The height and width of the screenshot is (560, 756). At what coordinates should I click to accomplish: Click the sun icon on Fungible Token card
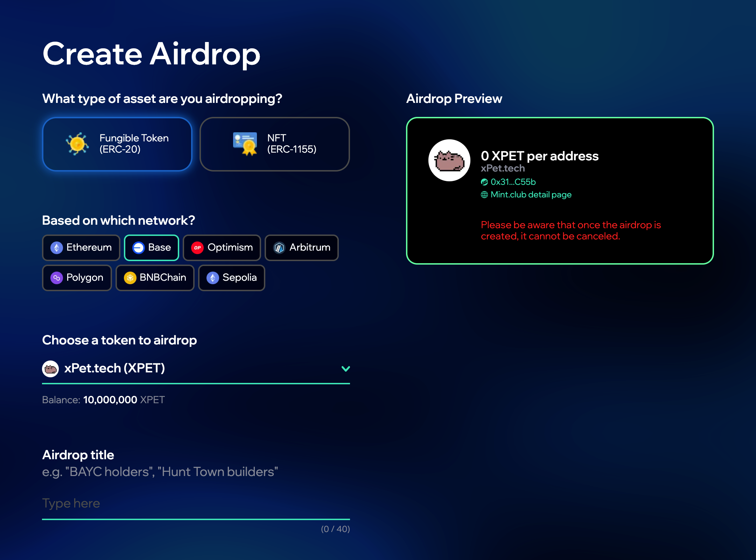[77, 144]
